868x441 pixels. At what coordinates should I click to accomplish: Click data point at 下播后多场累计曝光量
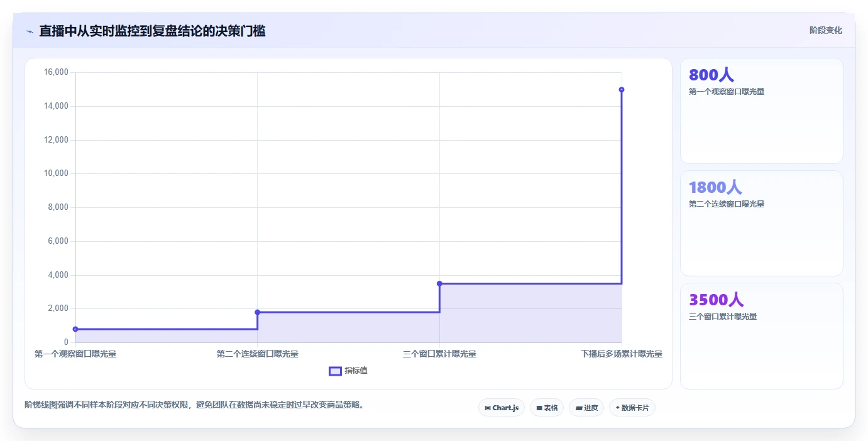pos(622,89)
